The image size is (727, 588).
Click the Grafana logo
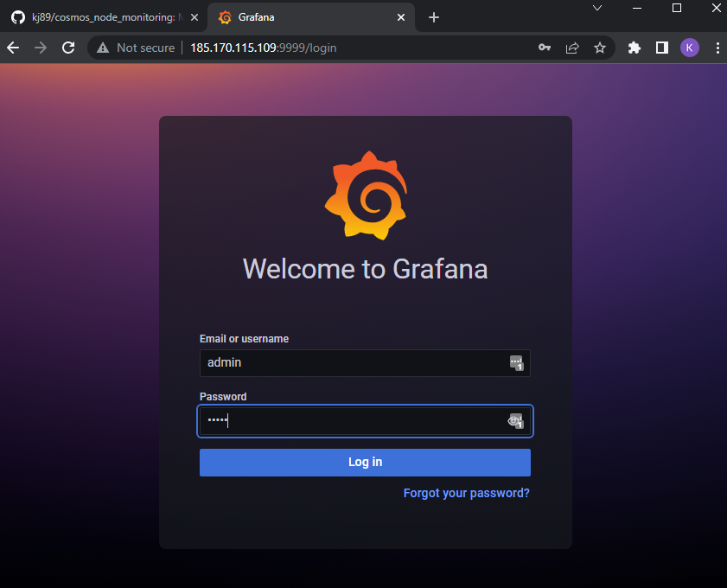[366, 195]
